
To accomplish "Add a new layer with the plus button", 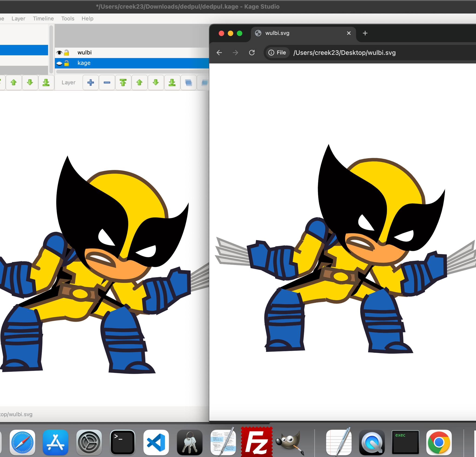I will click(91, 83).
